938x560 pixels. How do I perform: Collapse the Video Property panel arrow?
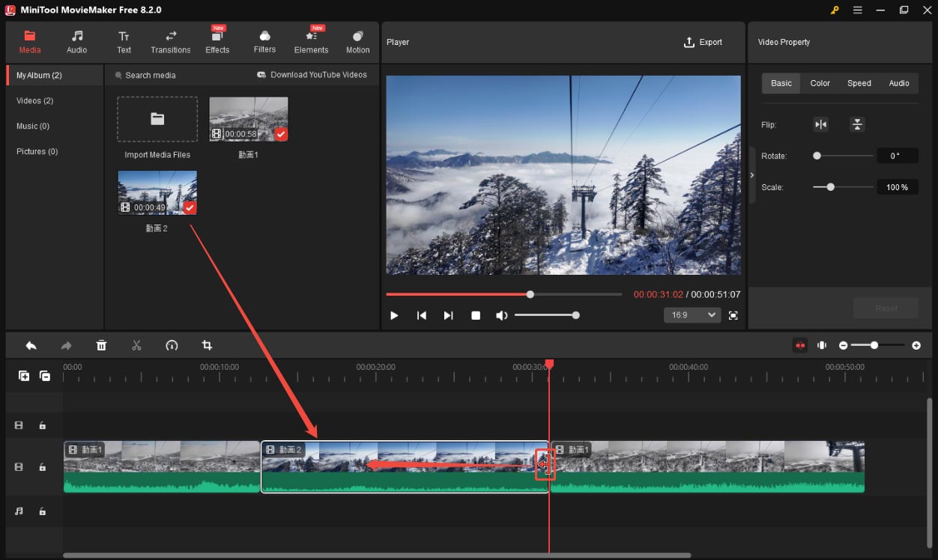point(752,175)
